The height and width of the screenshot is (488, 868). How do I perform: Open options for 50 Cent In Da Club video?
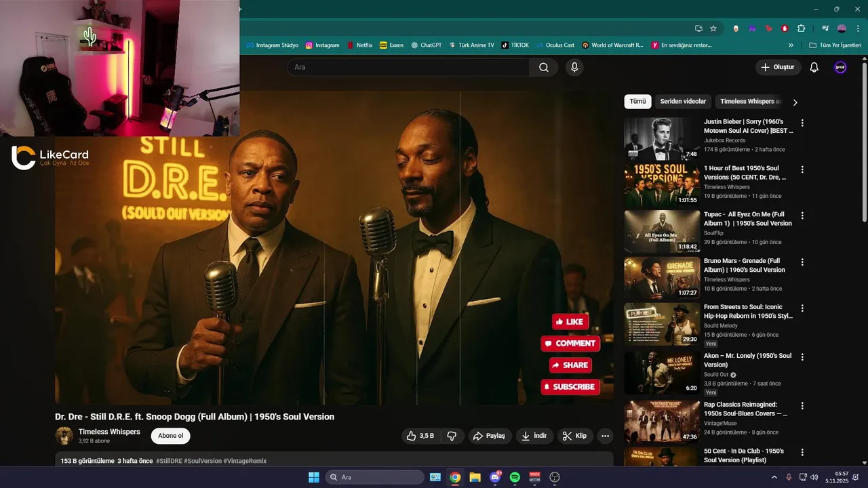(802, 452)
